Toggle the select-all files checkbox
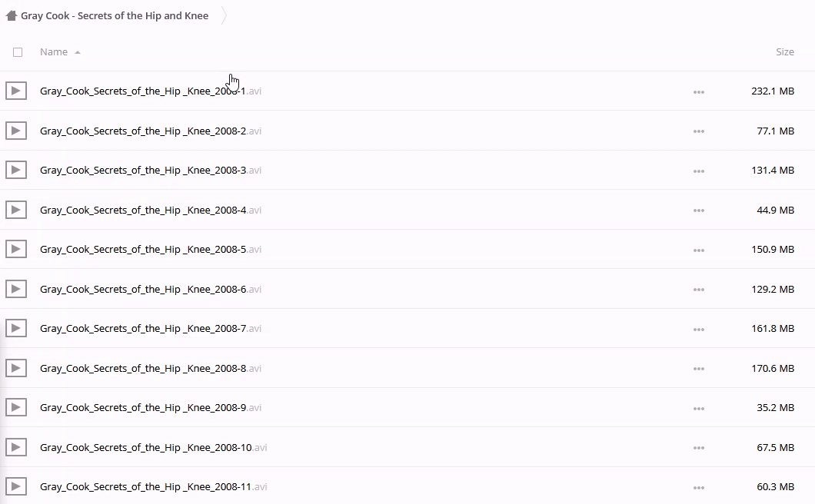The width and height of the screenshot is (815, 504). pos(18,52)
